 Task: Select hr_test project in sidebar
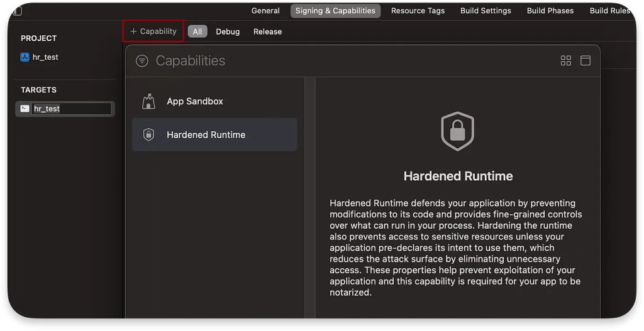[x=40, y=57]
